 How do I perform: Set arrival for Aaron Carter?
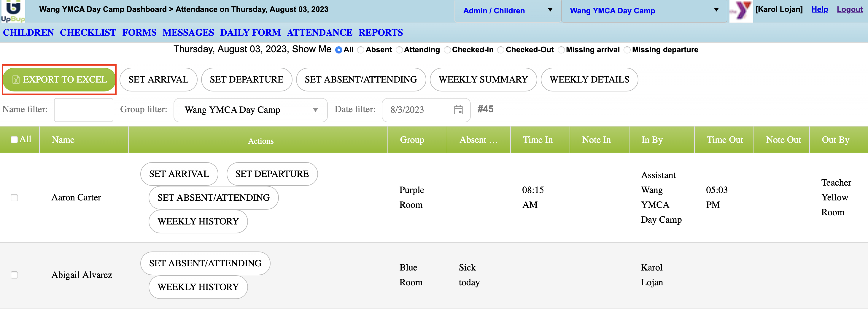[x=179, y=174]
